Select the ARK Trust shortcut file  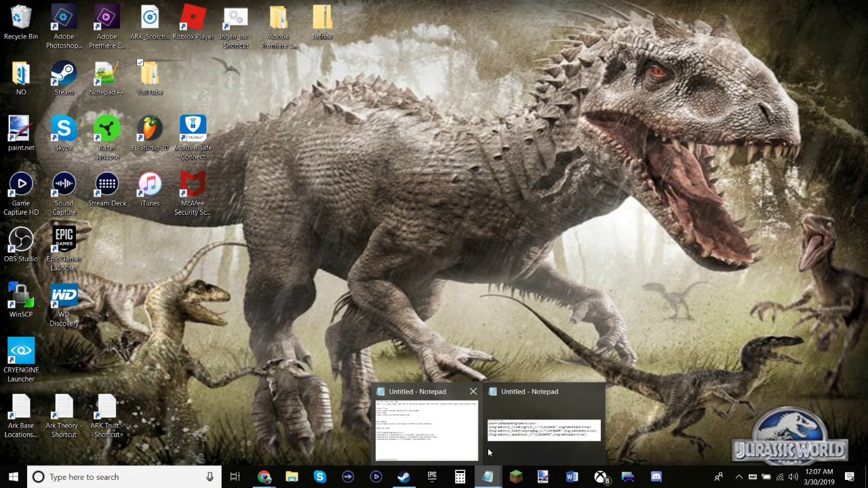[x=106, y=416]
